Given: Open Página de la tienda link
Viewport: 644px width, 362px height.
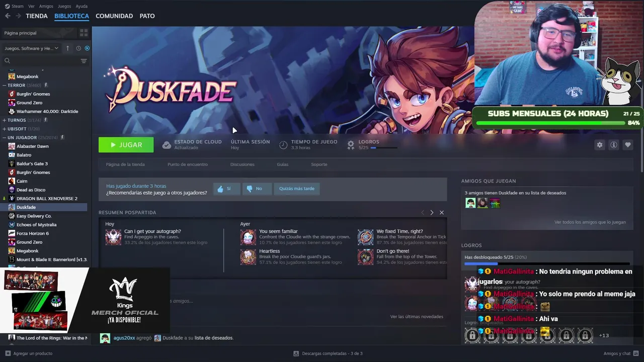Looking at the screenshot, I should point(125,164).
